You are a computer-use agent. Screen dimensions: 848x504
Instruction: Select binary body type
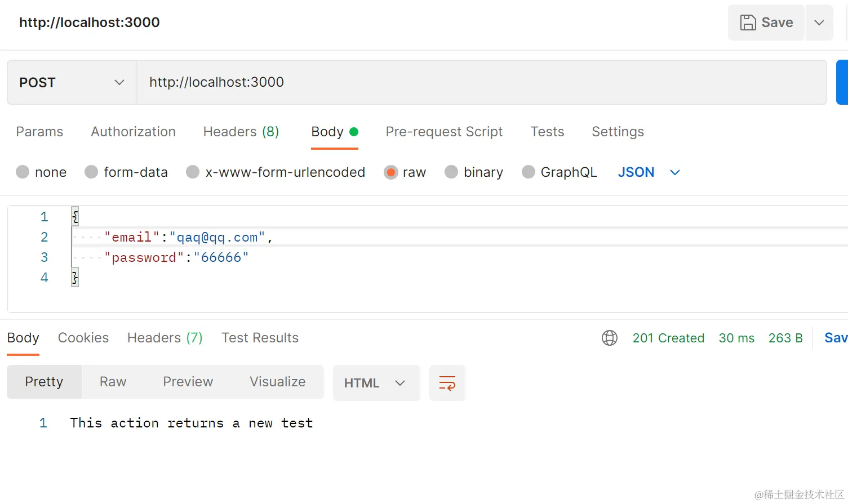click(x=451, y=172)
